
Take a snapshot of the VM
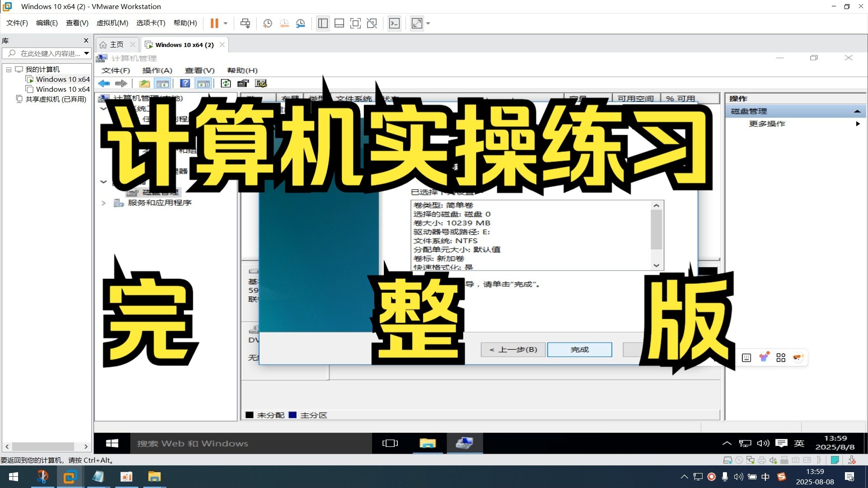(x=268, y=23)
